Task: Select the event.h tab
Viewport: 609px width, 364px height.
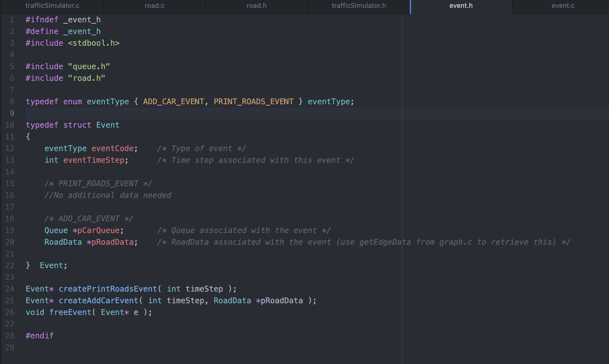Action: pyautogui.click(x=461, y=6)
